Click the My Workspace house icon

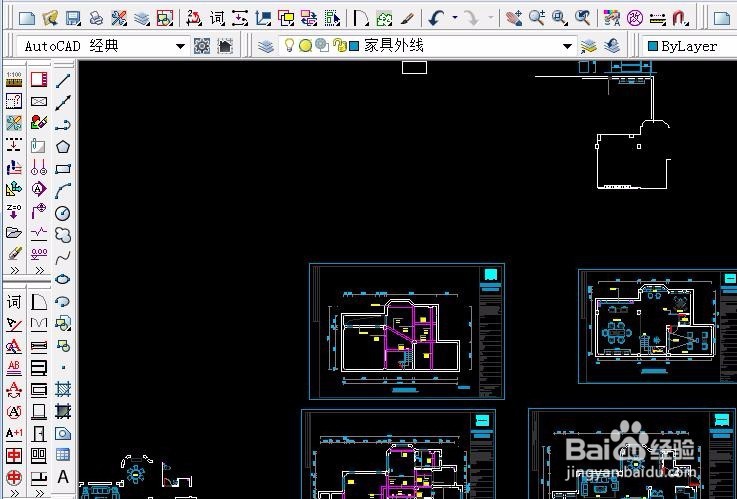(x=225, y=46)
